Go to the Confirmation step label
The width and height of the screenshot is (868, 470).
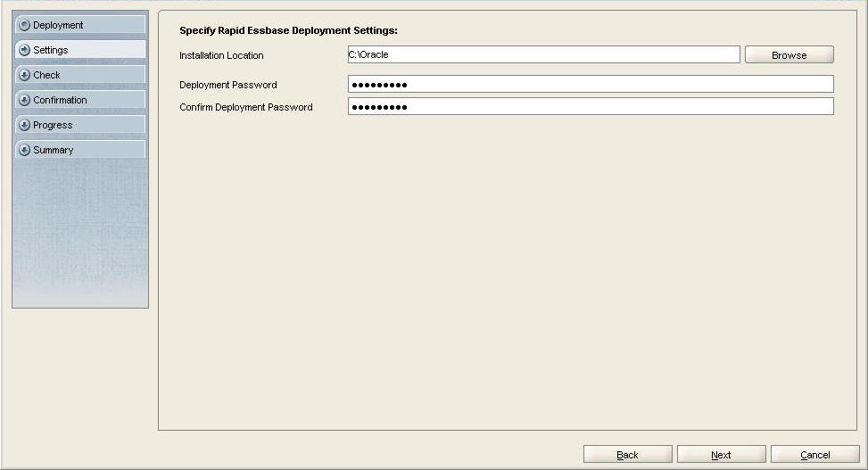60,100
